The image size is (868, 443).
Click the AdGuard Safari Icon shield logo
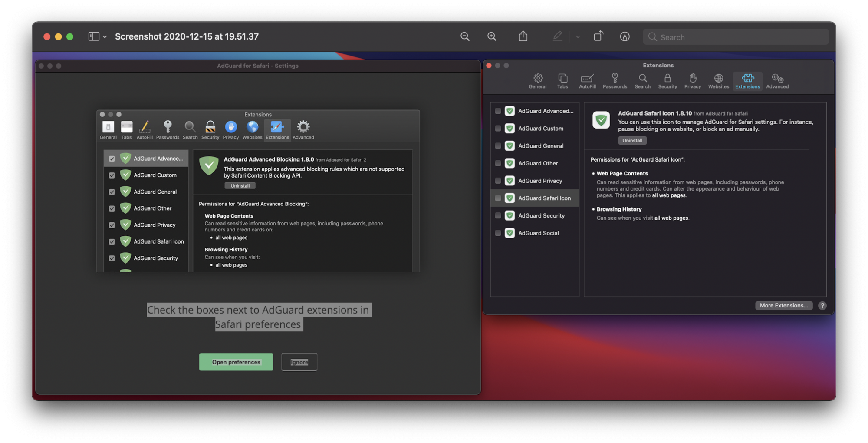pos(601,120)
